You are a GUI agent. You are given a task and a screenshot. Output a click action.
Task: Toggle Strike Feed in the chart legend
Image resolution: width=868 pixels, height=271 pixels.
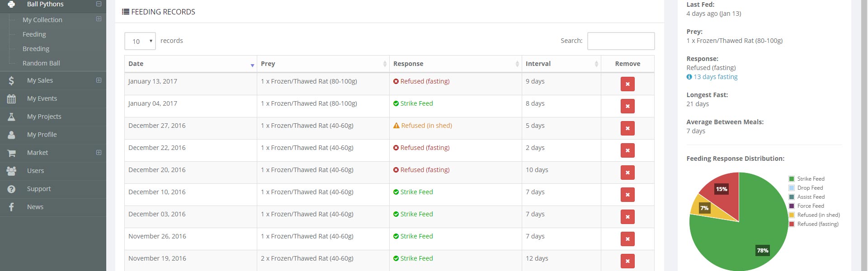pos(811,179)
